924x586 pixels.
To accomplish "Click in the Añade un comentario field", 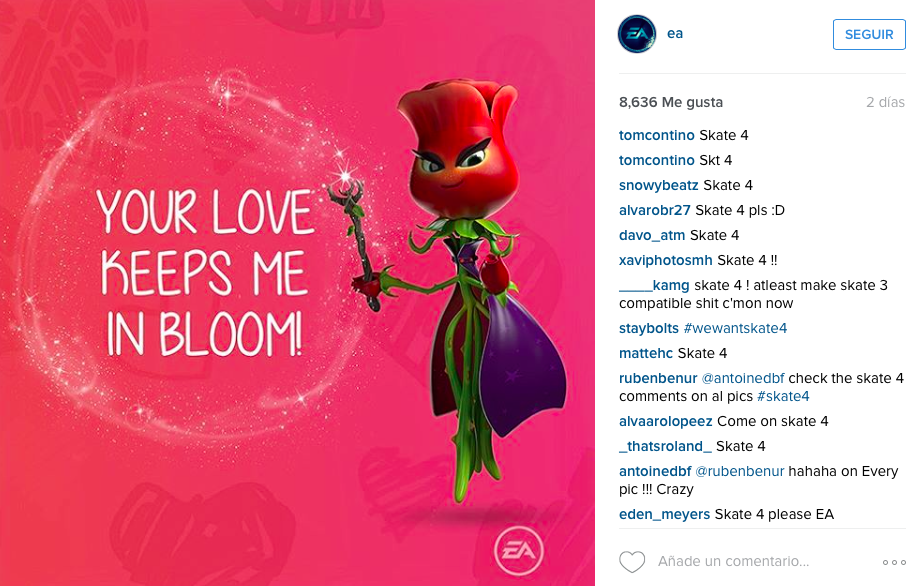I will point(734,561).
